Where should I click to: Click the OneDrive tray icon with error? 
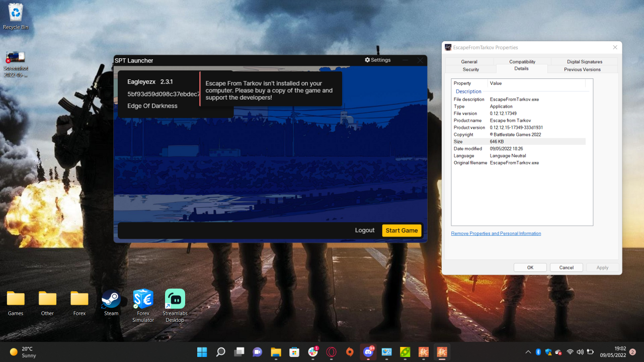click(x=558, y=352)
